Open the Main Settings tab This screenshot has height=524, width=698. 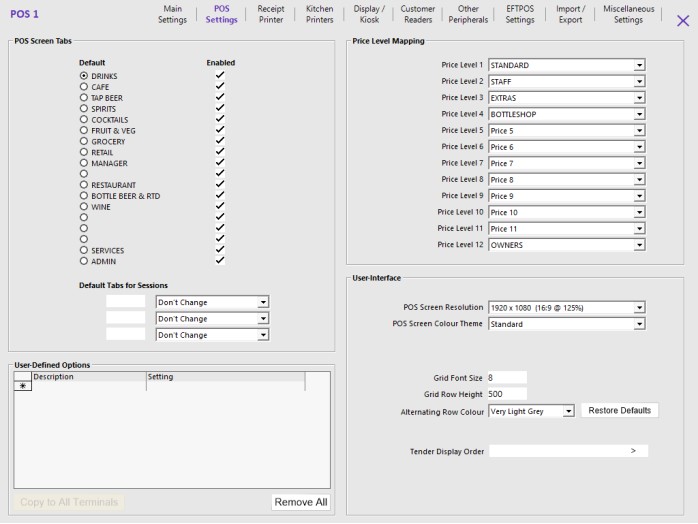pos(172,14)
